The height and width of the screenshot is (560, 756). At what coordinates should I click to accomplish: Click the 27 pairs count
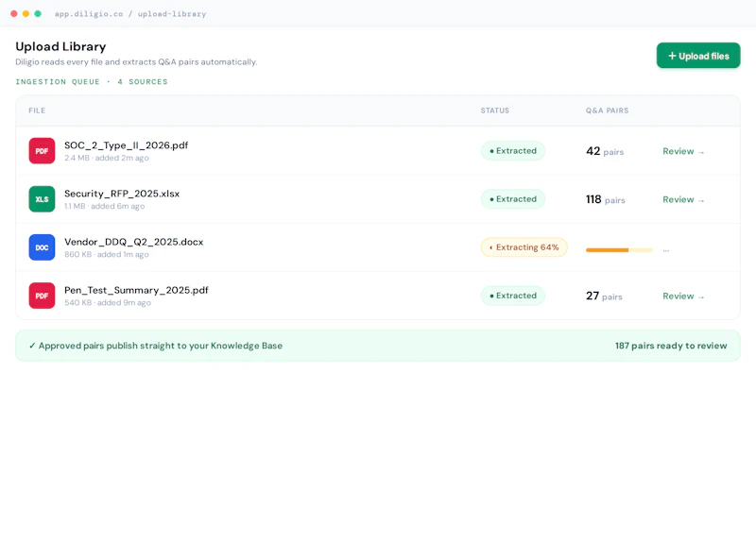pyautogui.click(x=604, y=296)
